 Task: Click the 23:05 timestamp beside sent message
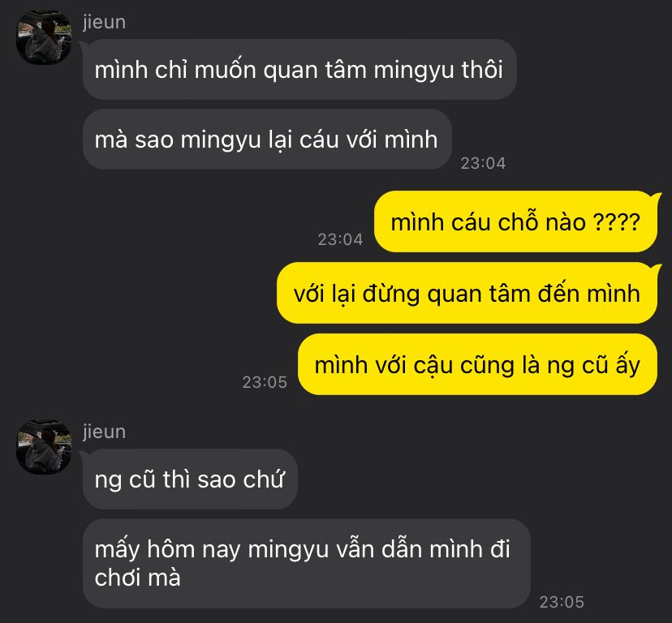click(x=265, y=382)
